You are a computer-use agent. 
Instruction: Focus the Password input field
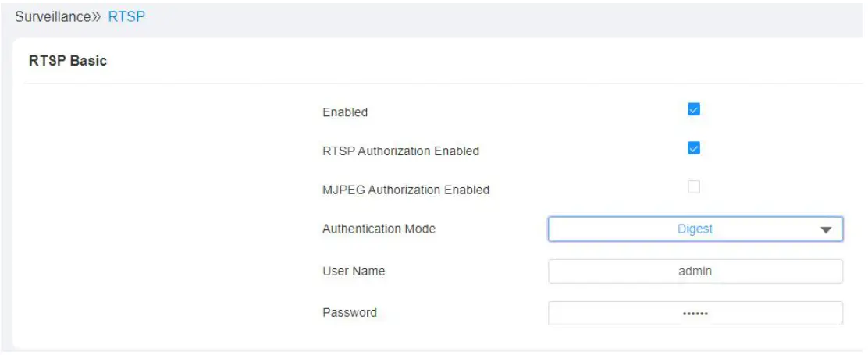[x=695, y=313]
